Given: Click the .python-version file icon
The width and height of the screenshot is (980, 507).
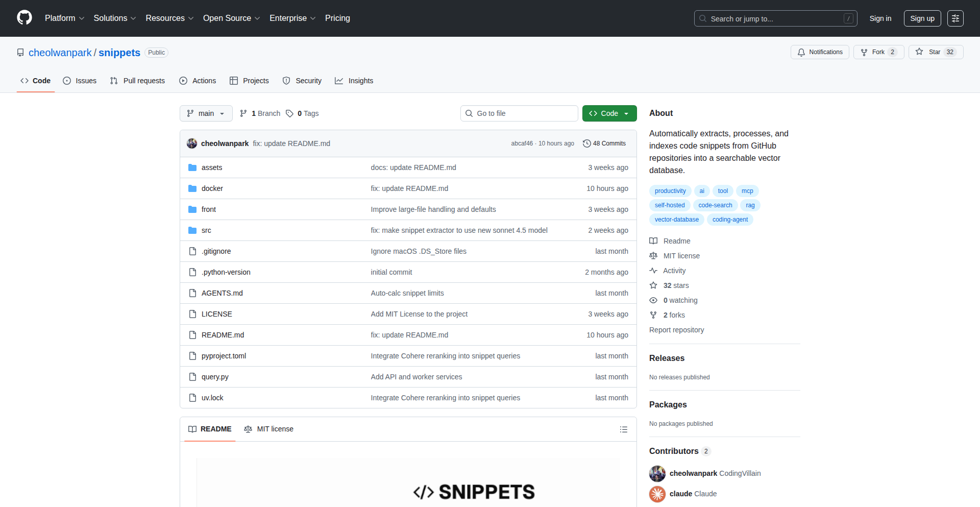Looking at the screenshot, I should tap(192, 272).
